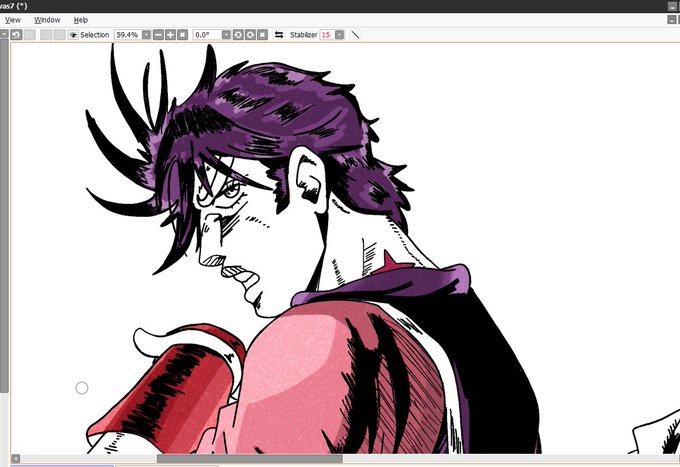The height and width of the screenshot is (467, 680).
Task: Flip canvas horizontally with arrows icon
Action: tap(279, 35)
